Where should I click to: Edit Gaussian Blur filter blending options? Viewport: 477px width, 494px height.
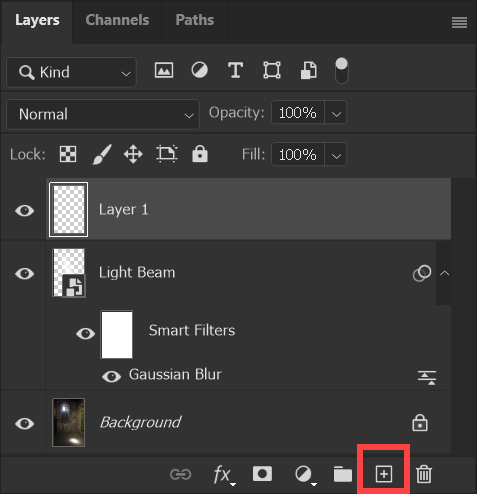(x=427, y=377)
